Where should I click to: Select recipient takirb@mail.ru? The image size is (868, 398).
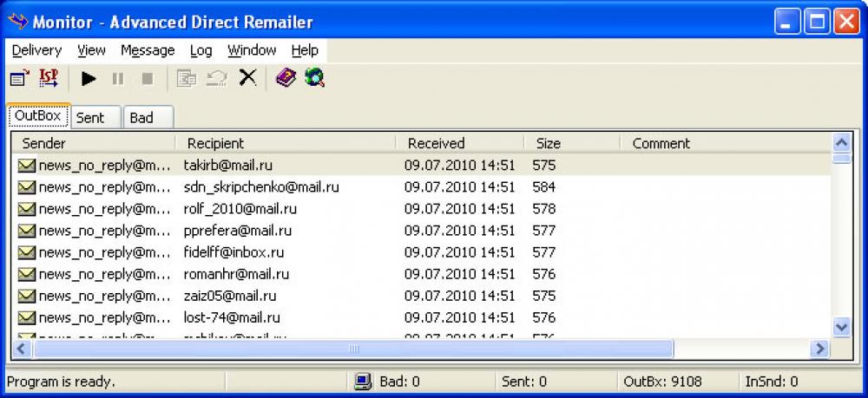[x=228, y=166]
